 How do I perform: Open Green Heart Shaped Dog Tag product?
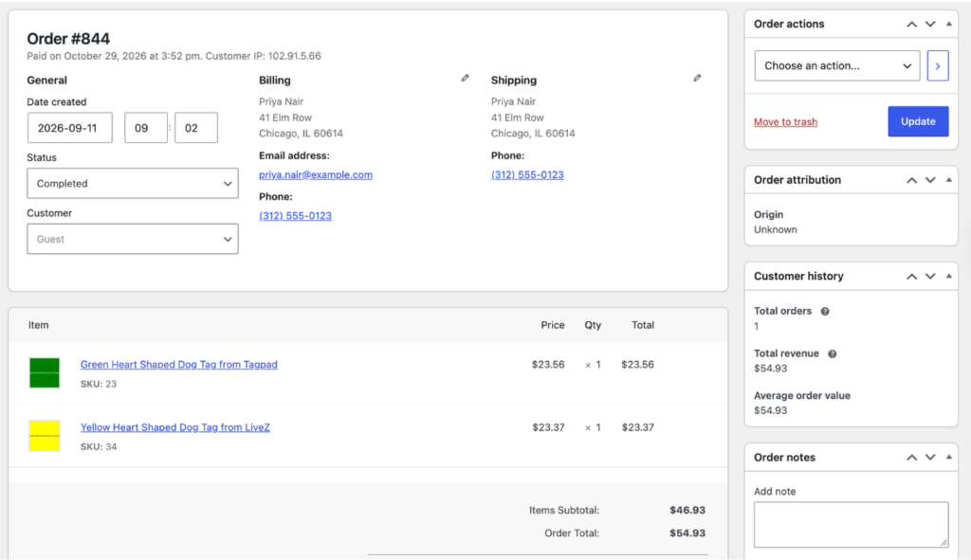pos(179,365)
